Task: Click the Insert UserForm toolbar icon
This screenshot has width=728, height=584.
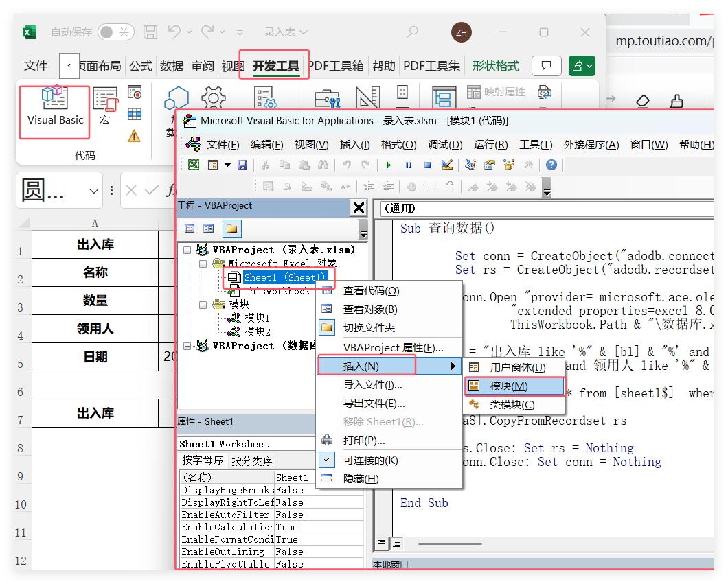Action: pos(213,165)
